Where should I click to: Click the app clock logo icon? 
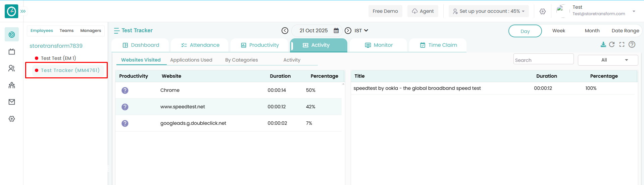pyautogui.click(x=11, y=11)
